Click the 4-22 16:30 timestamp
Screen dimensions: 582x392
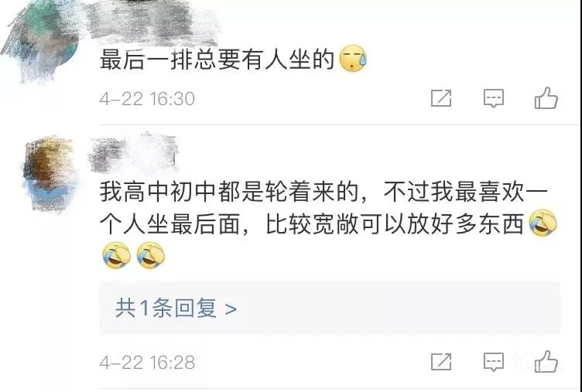147,99
